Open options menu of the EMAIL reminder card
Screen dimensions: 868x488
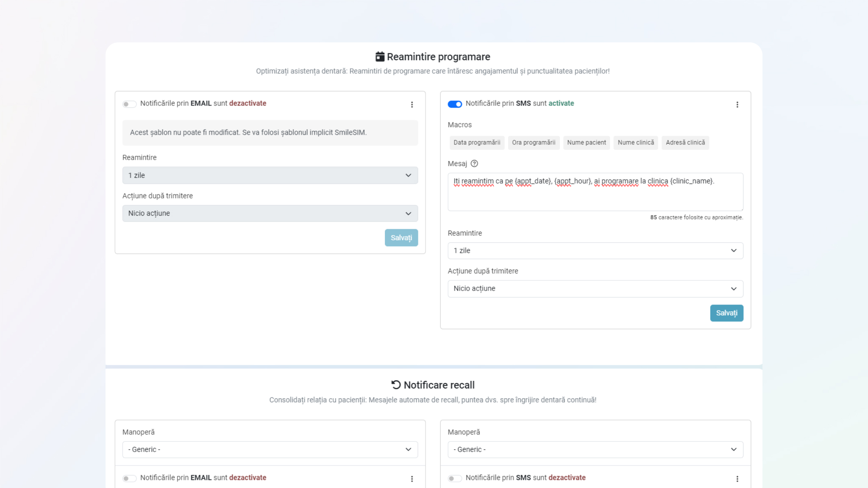tap(412, 104)
